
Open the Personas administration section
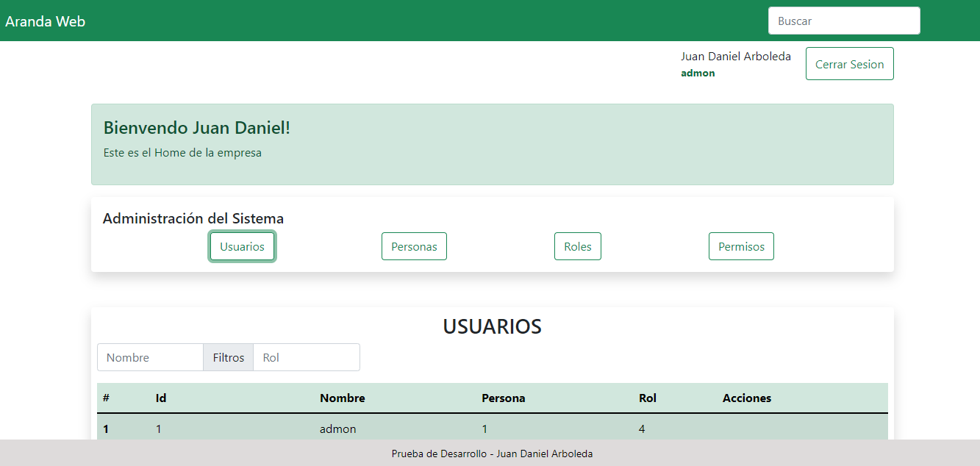[414, 246]
